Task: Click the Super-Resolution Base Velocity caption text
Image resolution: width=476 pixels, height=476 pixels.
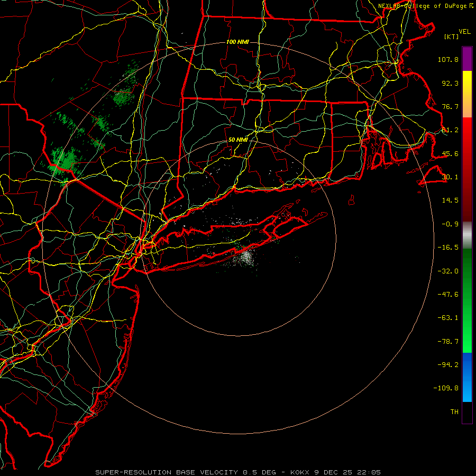Action: [237, 472]
